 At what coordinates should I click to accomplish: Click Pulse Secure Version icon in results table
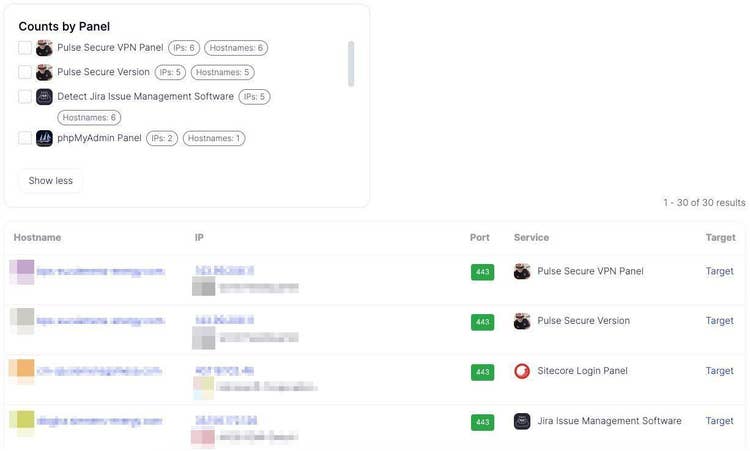click(522, 321)
